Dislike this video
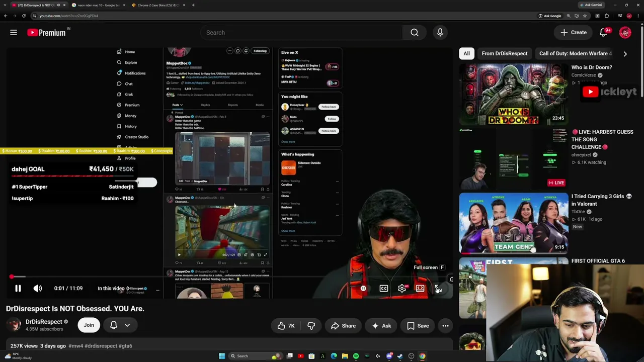 (x=311, y=326)
